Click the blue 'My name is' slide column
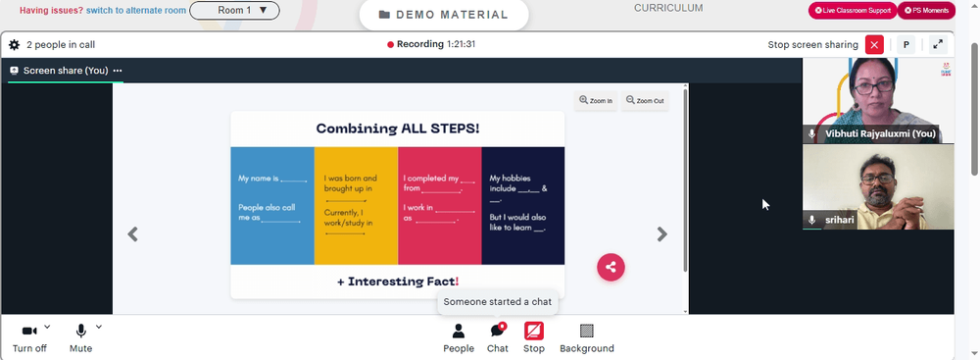980x360 pixels. click(x=272, y=205)
